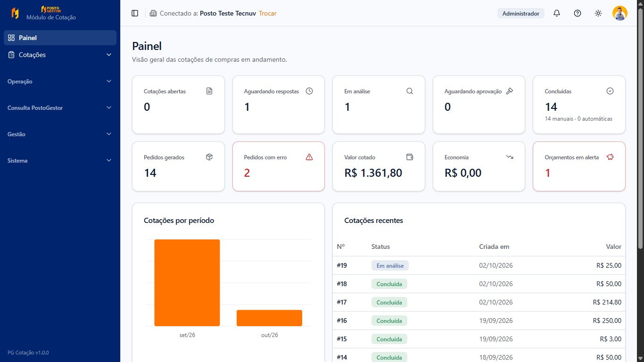644x362 pixels.
Task: Toggle the light/dark theme sun icon
Action: click(598, 13)
